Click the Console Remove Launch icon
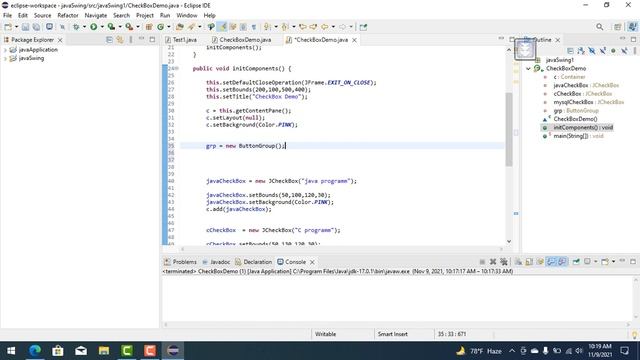Viewport: 640px width, 360px height. point(493,262)
